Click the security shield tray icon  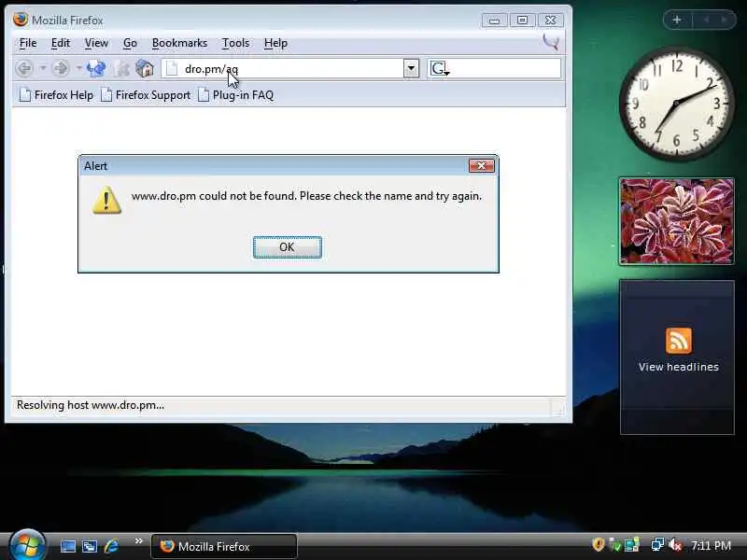click(x=599, y=545)
